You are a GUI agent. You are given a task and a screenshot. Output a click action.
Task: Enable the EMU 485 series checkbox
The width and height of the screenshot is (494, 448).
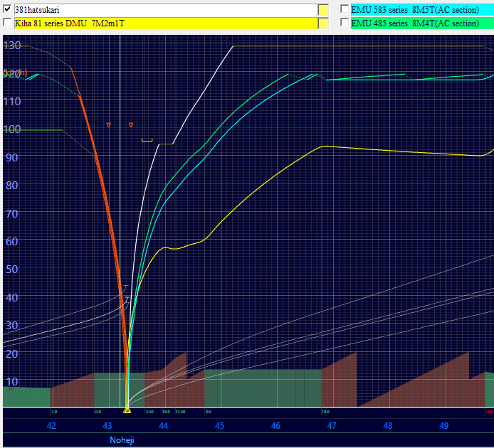tap(345, 22)
